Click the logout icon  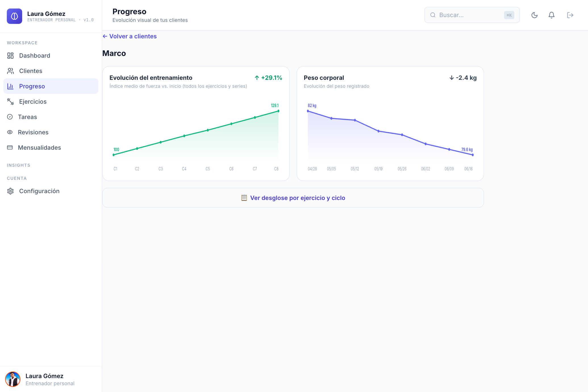[570, 15]
